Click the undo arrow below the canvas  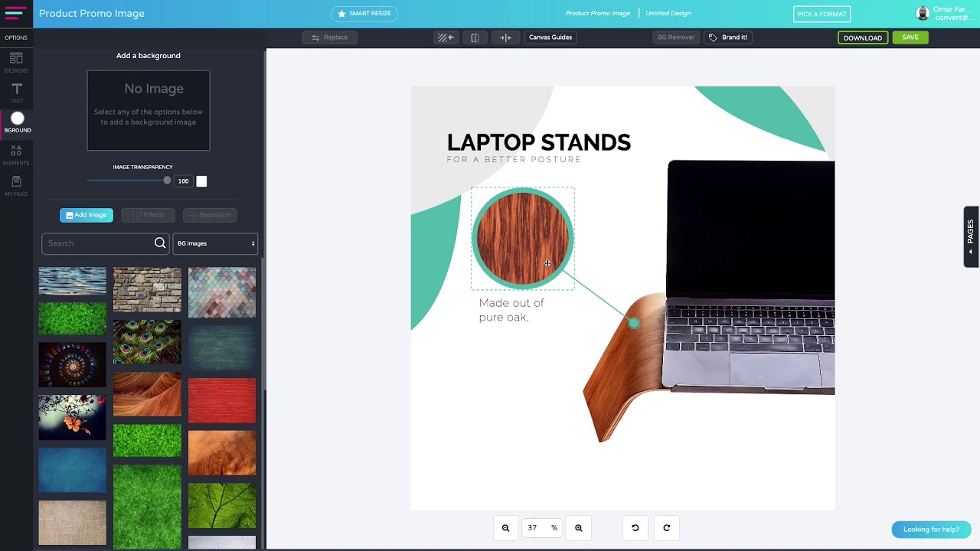(635, 527)
